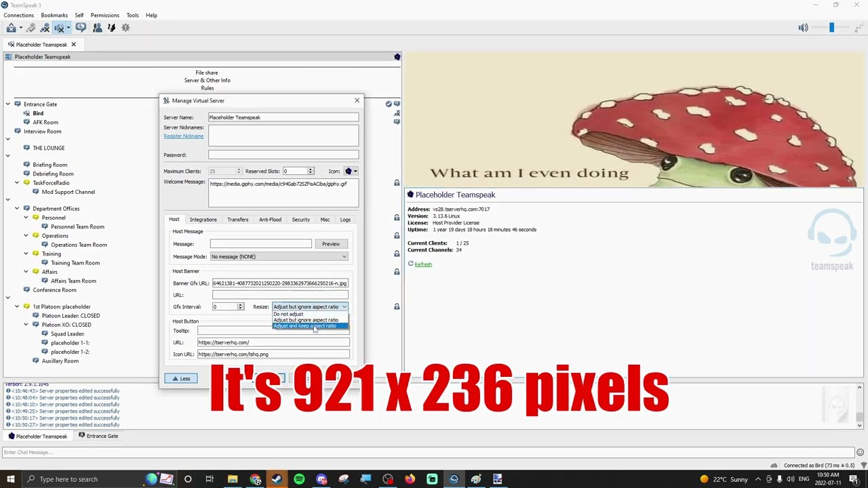This screenshot has width=868, height=488.
Task: Open the server Icon picker dropdown
Action: [x=351, y=171]
